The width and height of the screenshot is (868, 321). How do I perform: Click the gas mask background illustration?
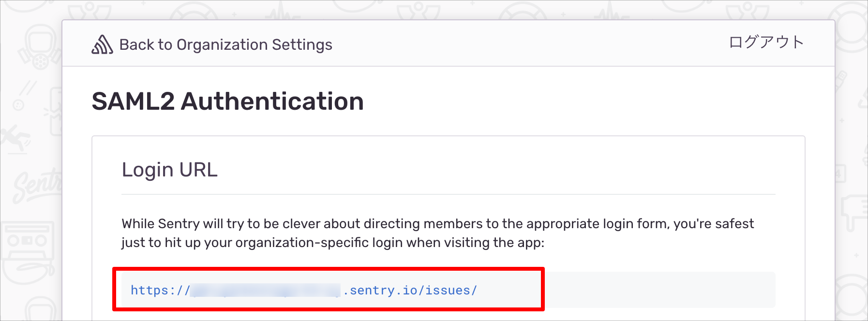click(x=39, y=46)
